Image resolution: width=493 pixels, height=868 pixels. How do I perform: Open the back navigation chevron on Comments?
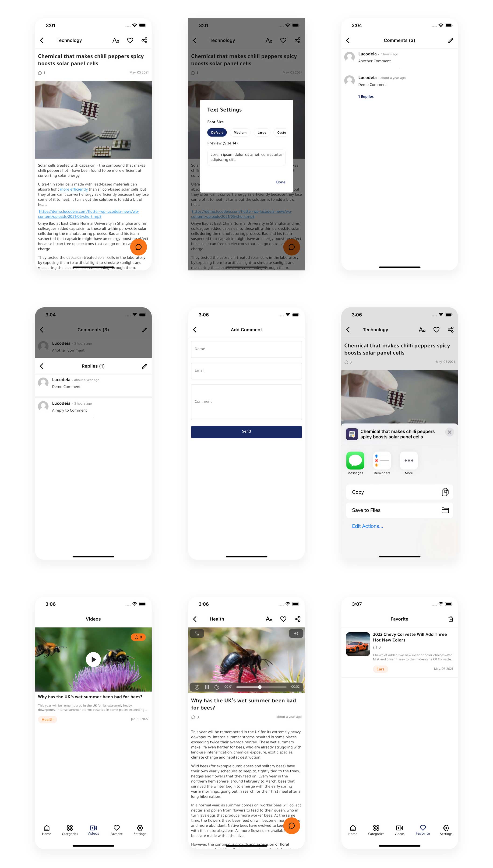point(352,41)
